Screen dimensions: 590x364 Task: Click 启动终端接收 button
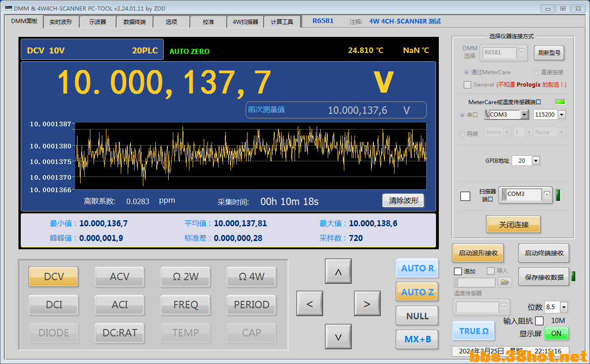click(x=544, y=253)
